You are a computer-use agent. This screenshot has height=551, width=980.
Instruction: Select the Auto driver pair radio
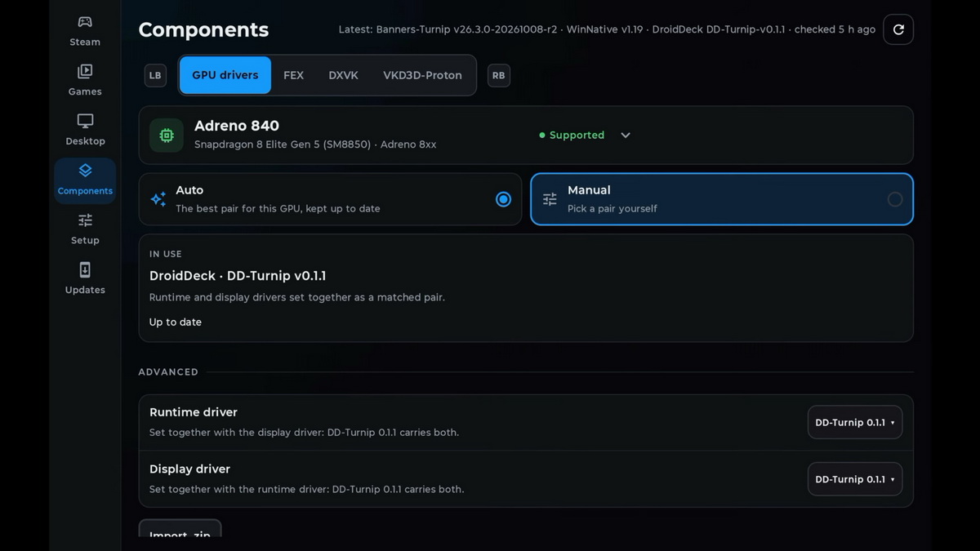click(503, 199)
